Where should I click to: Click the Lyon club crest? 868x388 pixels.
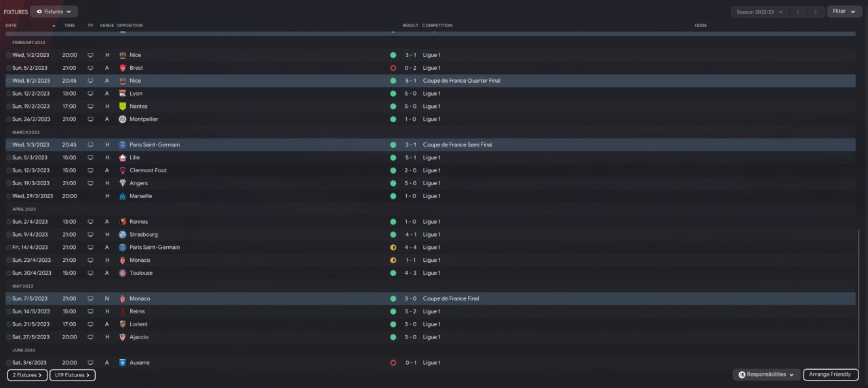pos(123,94)
